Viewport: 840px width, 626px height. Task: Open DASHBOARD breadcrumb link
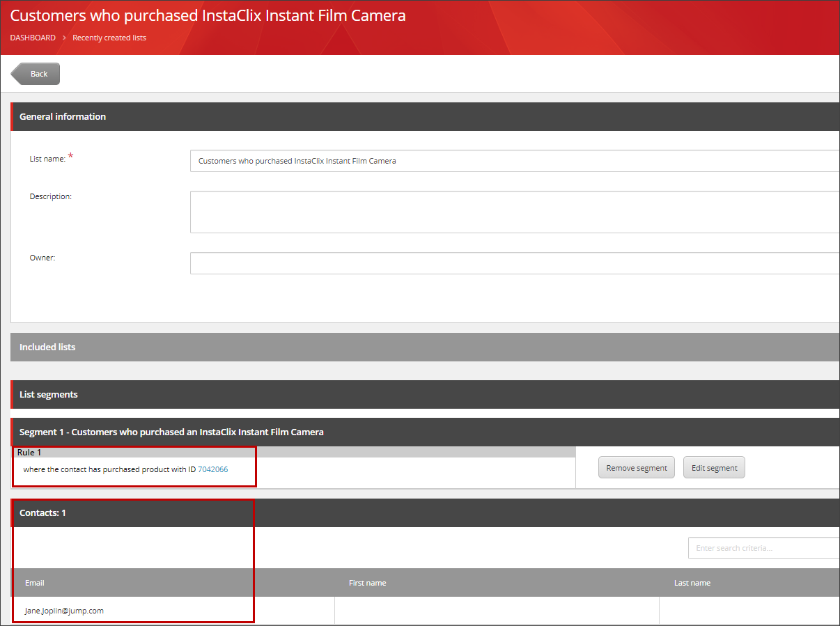click(x=33, y=38)
